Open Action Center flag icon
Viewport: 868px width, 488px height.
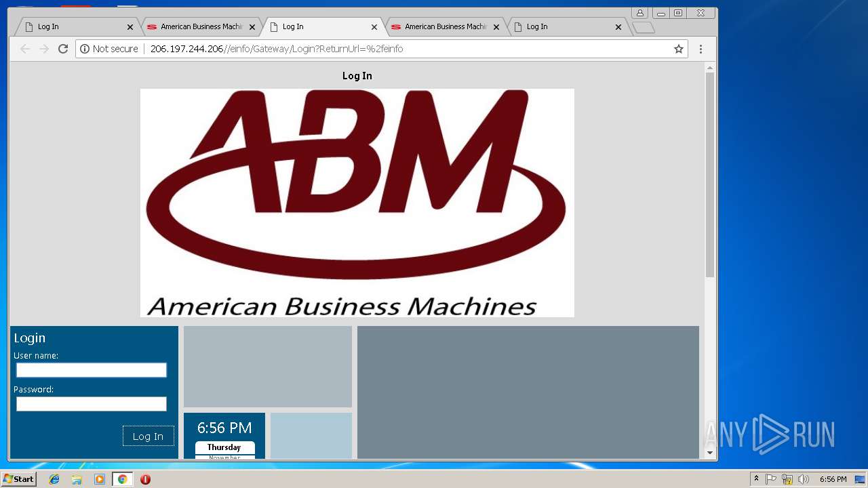click(771, 479)
